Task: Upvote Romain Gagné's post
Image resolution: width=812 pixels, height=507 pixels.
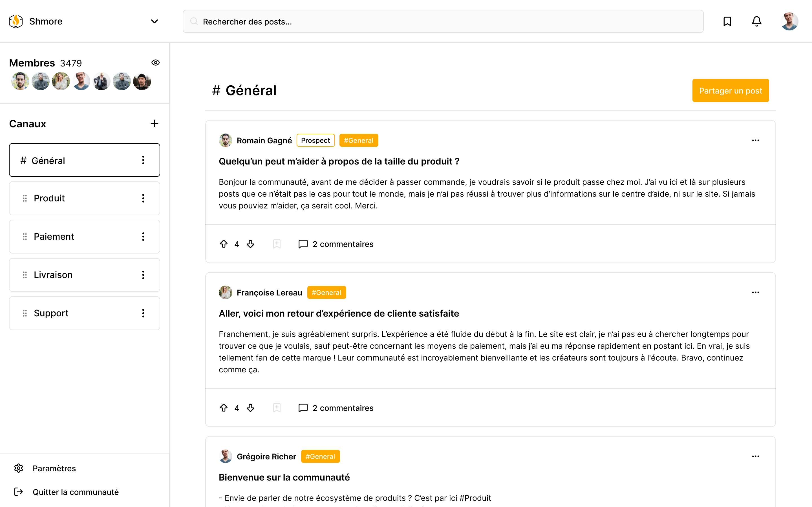Action: coord(224,244)
